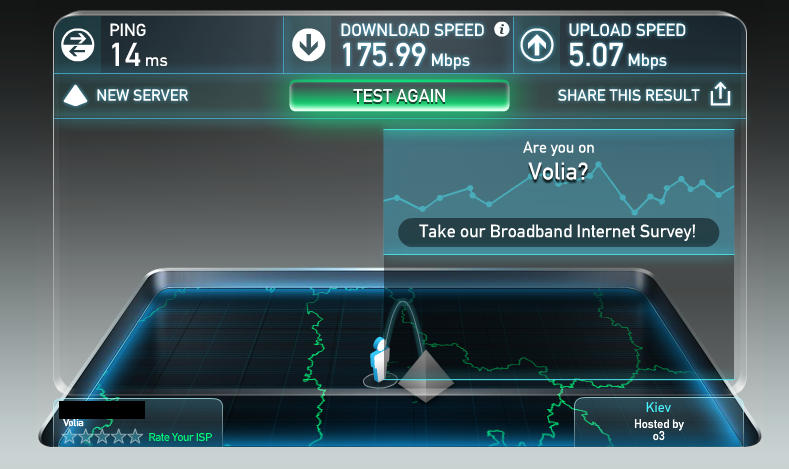The height and width of the screenshot is (469, 789).
Task: Click the share result export icon
Action: point(720,94)
